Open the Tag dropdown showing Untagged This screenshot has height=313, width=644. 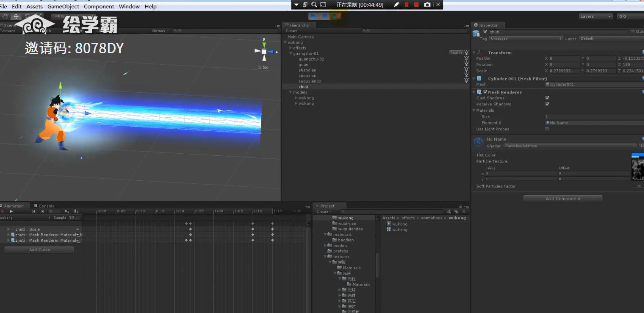click(526, 38)
